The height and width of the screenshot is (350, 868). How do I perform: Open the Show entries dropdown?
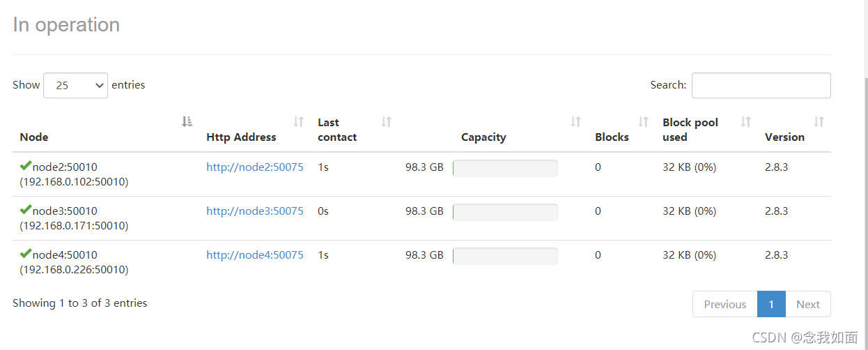[75, 85]
